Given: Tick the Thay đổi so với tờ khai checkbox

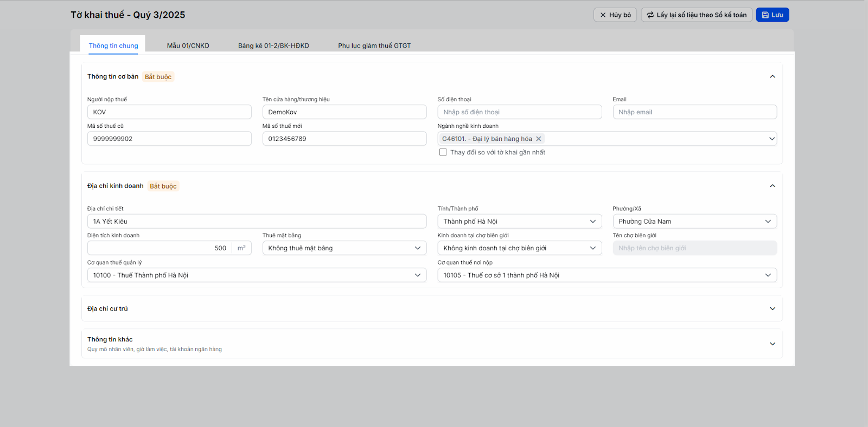Looking at the screenshot, I should (x=443, y=152).
